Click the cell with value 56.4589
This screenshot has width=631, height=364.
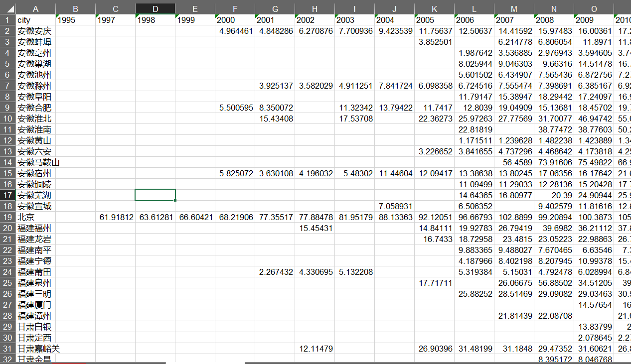[x=514, y=162]
